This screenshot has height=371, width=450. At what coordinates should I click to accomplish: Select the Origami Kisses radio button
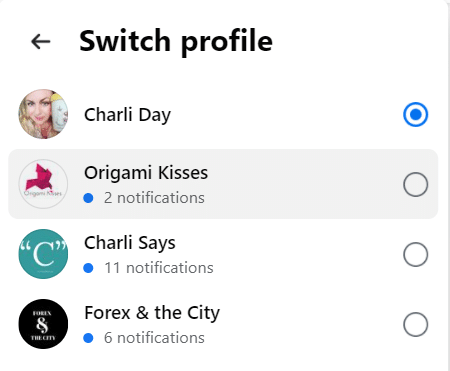pos(415,184)
